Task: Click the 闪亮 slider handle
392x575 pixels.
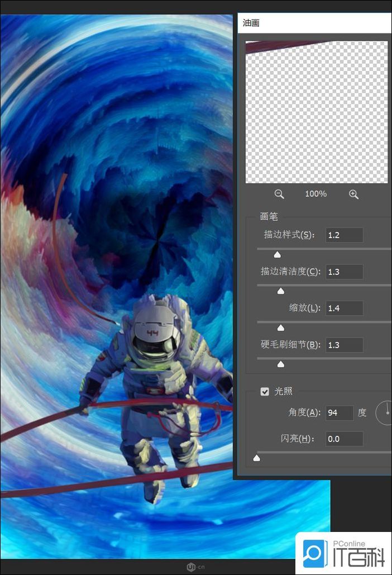Action: pos(257,458)
